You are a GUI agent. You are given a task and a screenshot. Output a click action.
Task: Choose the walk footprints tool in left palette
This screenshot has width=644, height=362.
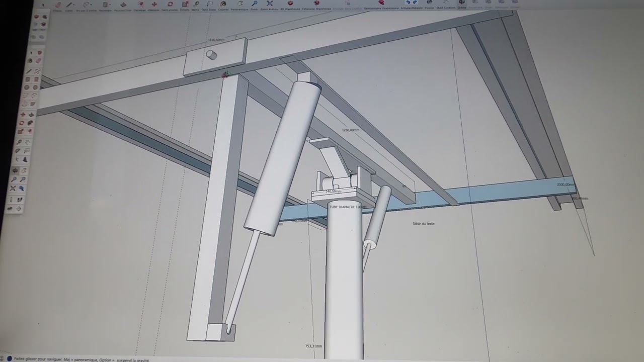[x=20, y=199]
